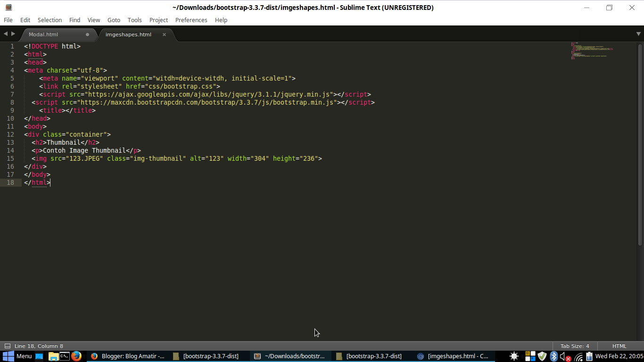Close the imgeshapes.html tab

(x=164, y=34)
